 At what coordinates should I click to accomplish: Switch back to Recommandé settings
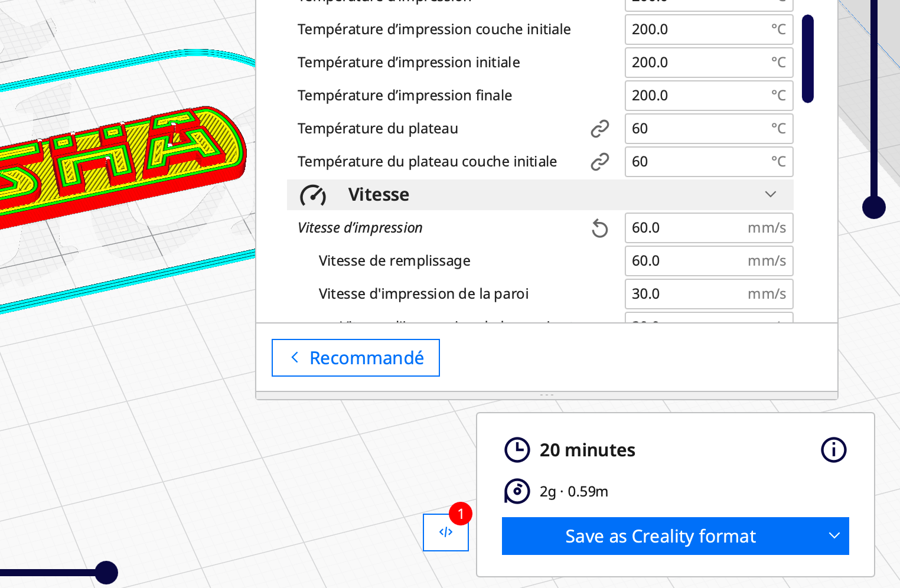pyautogui.click(x=356, y=358)
